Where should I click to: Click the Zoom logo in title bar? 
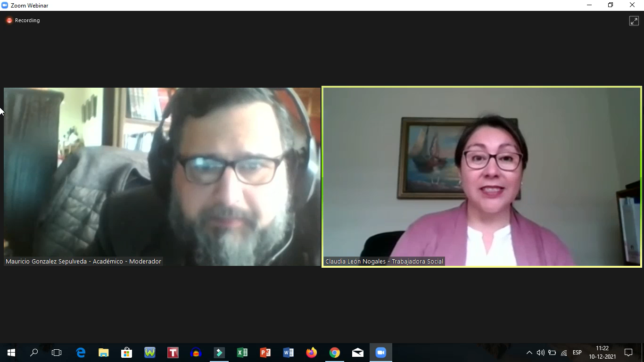click(5, 5)
